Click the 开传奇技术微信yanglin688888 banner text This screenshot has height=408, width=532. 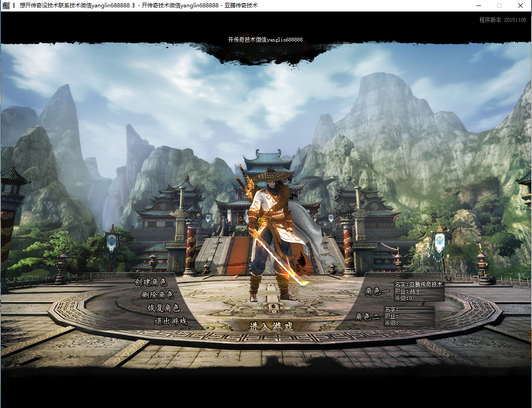[266, 40]
